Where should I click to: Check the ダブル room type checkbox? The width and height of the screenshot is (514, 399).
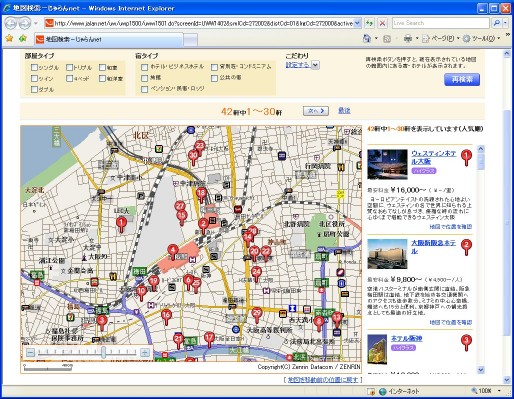tap(34, 89)
